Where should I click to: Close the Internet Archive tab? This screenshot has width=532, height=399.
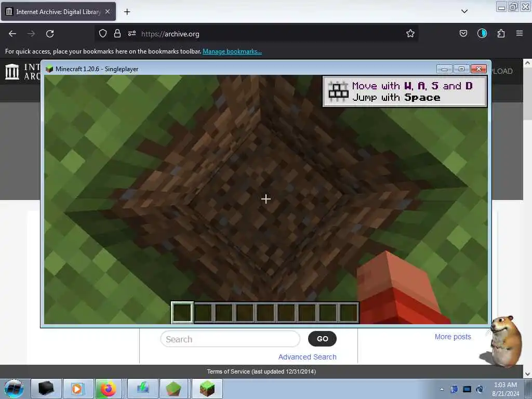107,11
